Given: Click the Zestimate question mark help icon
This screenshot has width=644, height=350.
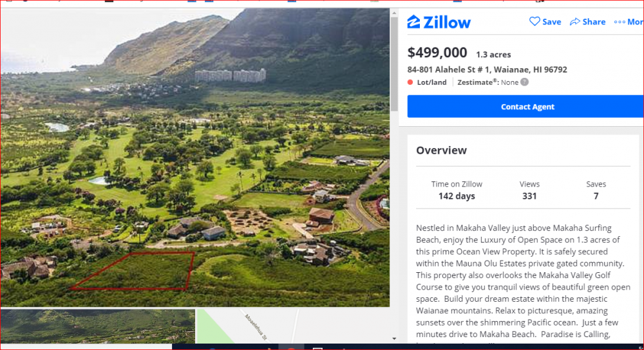Looking at the screenshot, I should point(524,82).
